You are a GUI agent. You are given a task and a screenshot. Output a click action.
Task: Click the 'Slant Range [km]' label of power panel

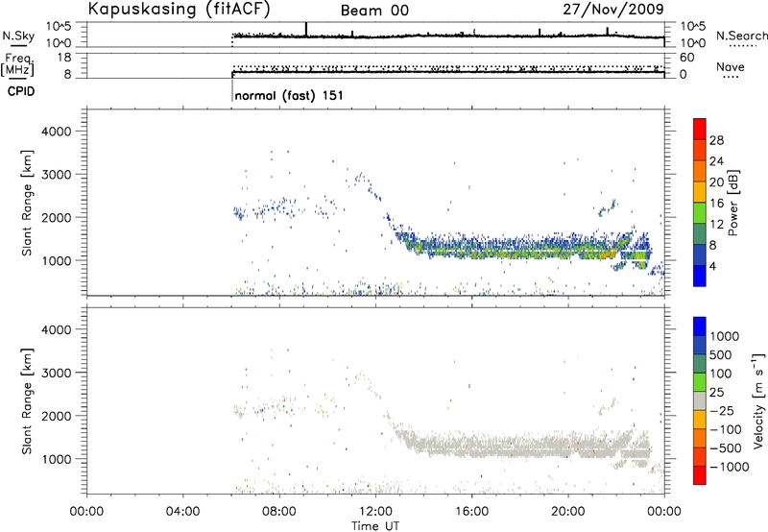coord(27,203)
